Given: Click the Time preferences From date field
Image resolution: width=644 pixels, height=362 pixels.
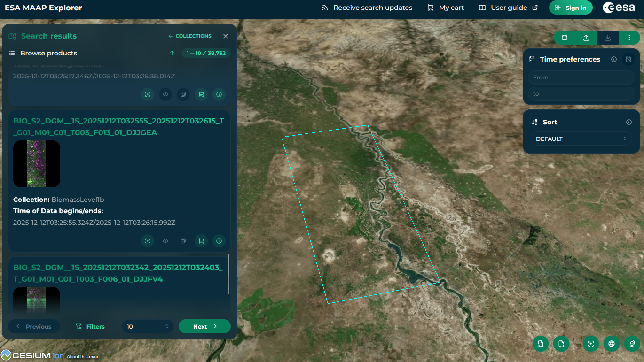Looking at the screenshot, I should point(581,77).
